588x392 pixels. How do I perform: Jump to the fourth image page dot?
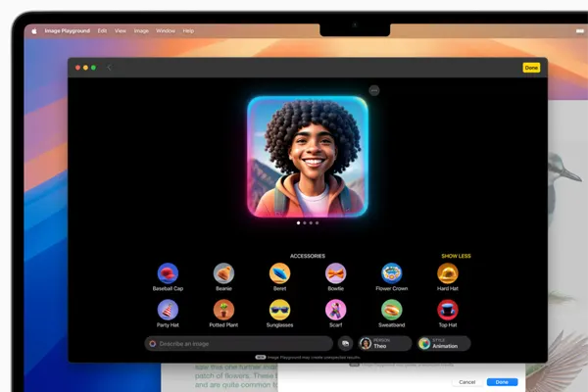(x=317, y=222)
